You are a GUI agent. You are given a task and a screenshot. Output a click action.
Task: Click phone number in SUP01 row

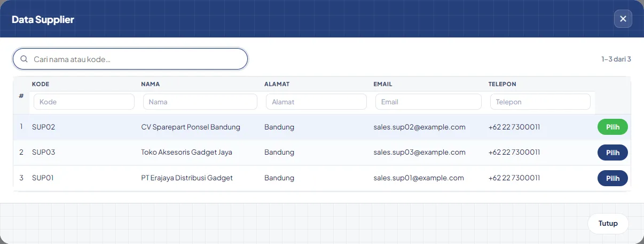[514, 178]
